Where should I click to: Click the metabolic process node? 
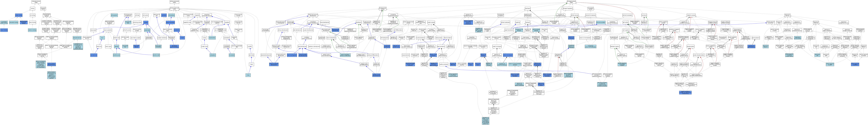691,15
